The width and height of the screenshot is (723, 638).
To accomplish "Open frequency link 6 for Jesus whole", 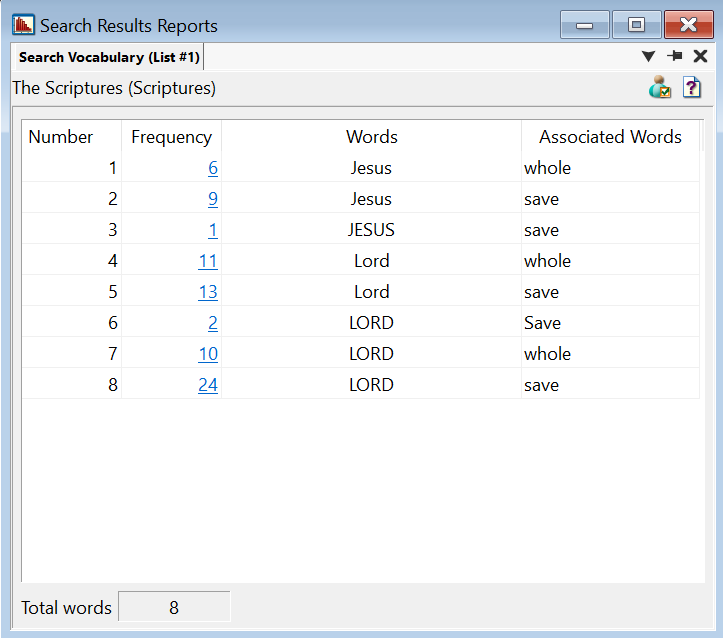I will click(x=213, y=168).
